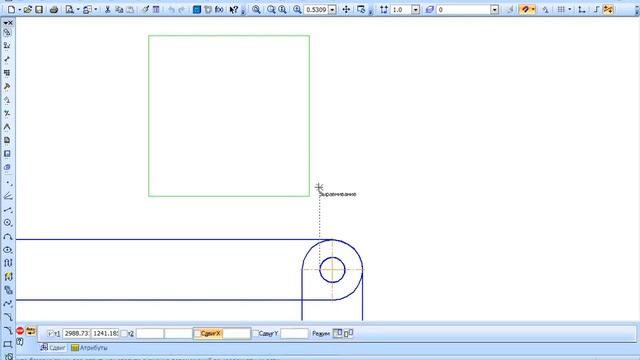Toggle the Сдвиг Y checkbox

256,333
